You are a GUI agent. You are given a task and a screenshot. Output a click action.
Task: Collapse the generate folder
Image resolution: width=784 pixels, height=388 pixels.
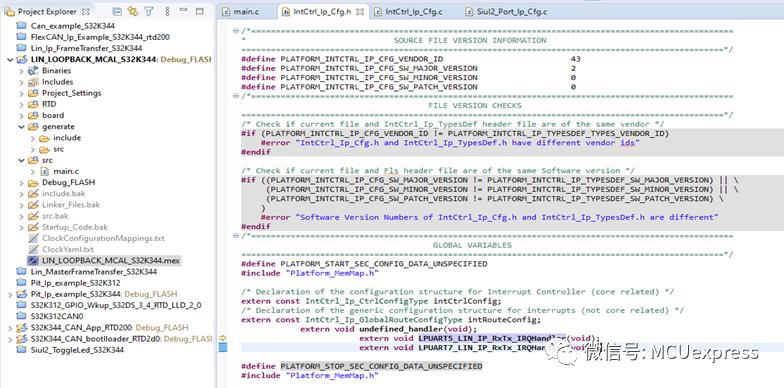22,127
